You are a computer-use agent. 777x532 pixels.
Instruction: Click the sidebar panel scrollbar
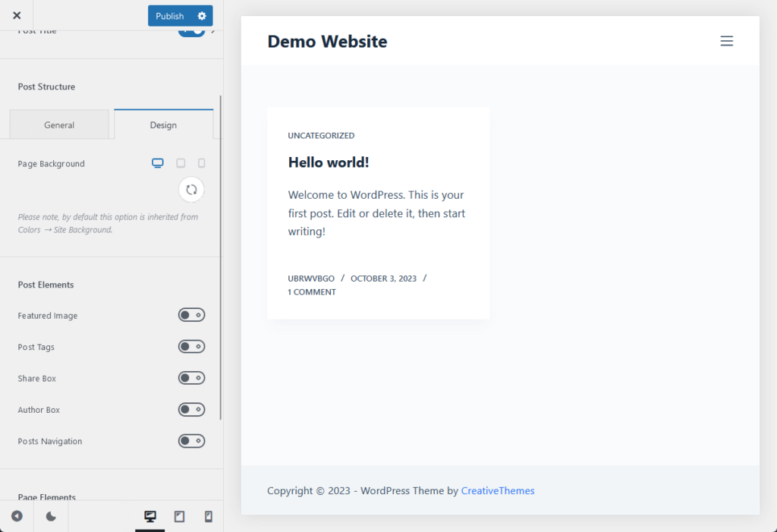click(221, 258)
